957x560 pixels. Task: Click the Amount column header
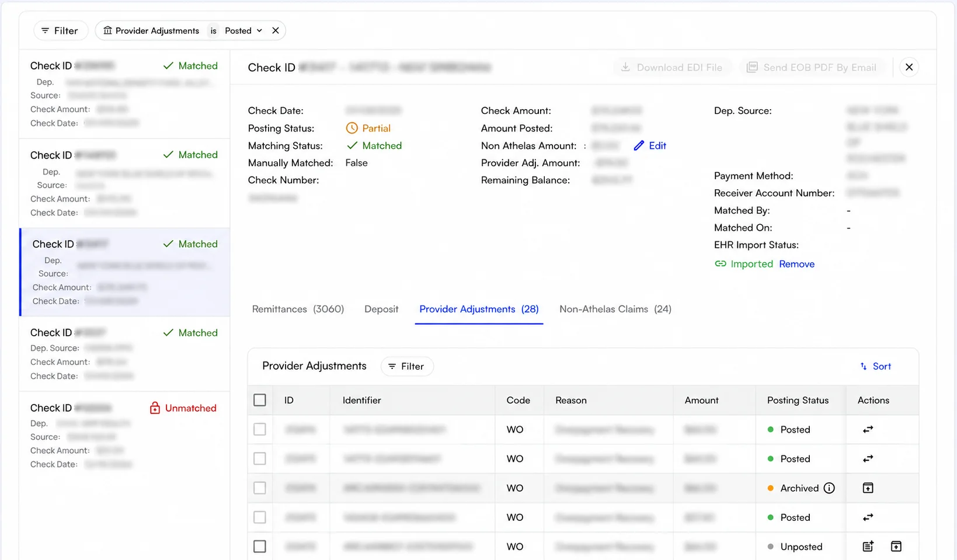[701, 400]
